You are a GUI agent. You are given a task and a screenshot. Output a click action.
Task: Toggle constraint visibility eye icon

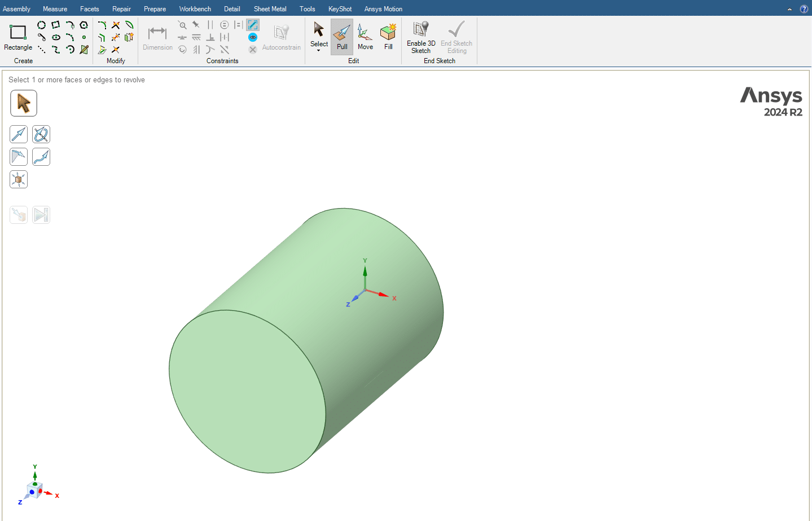pyautogui.click(x=253, y=37)
